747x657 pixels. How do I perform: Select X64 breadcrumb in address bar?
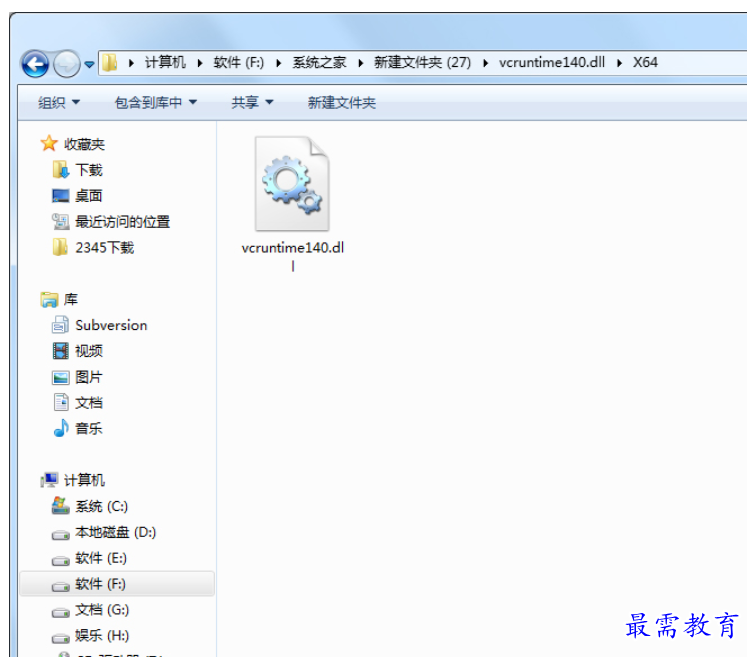pos(645,62)
